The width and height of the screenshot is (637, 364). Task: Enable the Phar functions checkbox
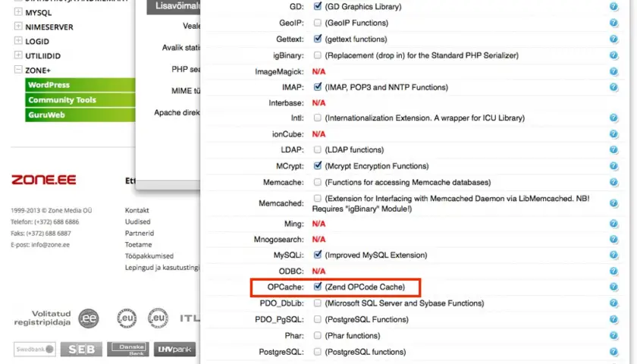(317, 335)
